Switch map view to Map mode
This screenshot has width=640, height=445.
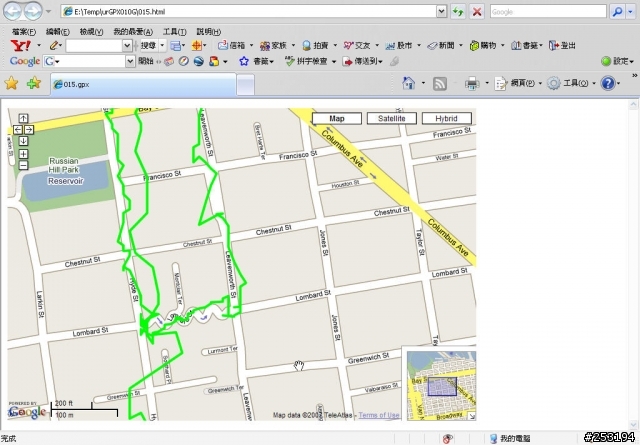pos(337,118)
